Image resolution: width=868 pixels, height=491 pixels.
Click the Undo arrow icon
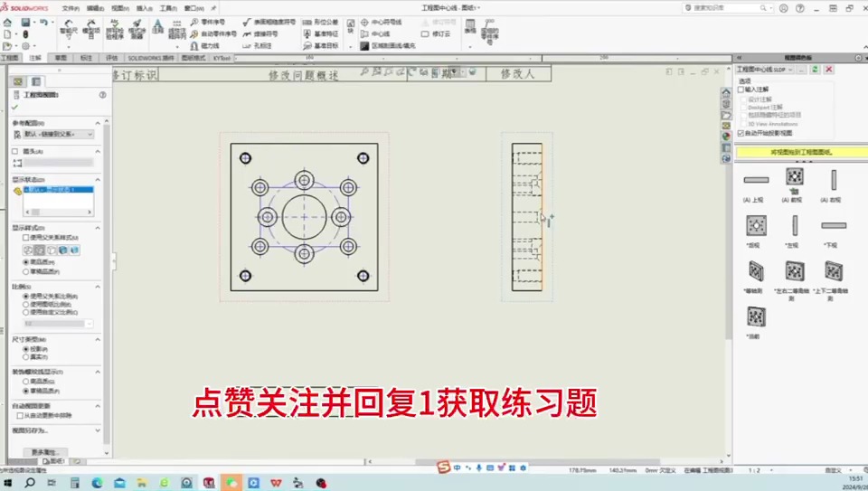click(x=43, y=22)
